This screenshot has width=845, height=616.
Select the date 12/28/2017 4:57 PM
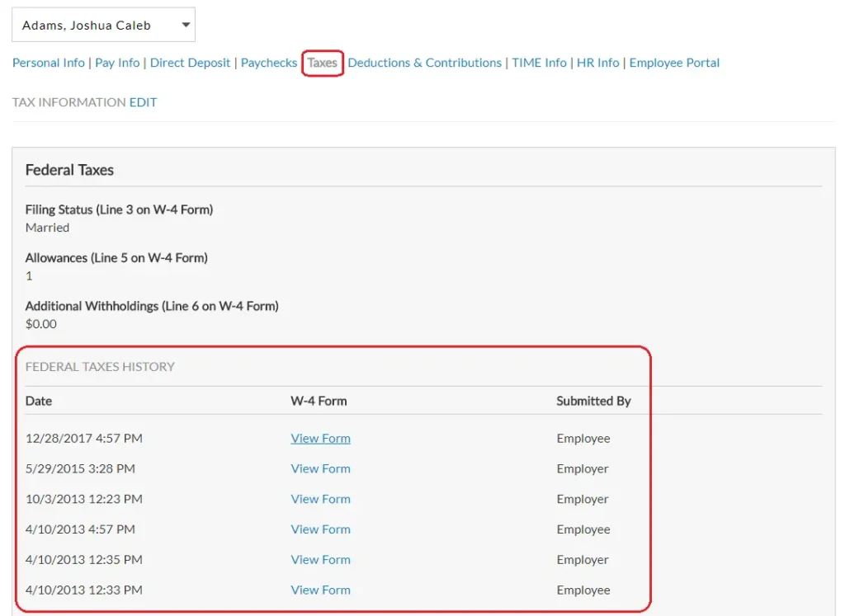coord(84,439)
